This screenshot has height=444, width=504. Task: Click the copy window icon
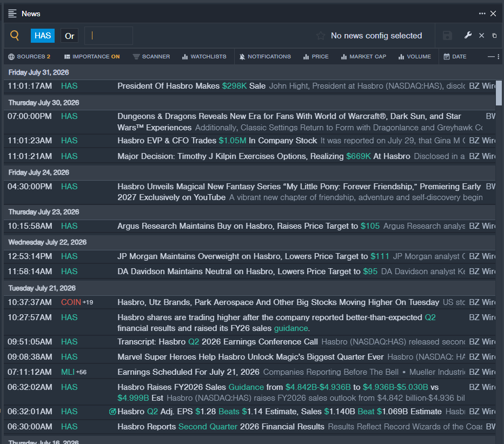click(x=494, y=36)
